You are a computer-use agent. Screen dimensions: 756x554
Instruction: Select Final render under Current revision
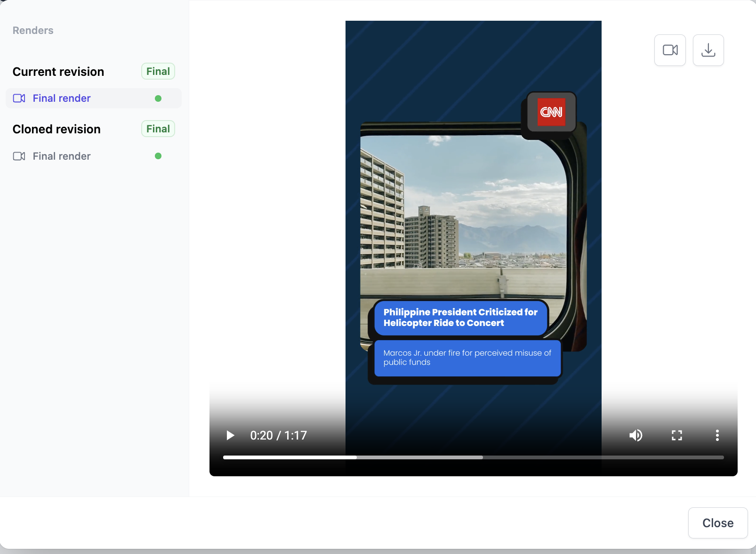click(94, 98)
